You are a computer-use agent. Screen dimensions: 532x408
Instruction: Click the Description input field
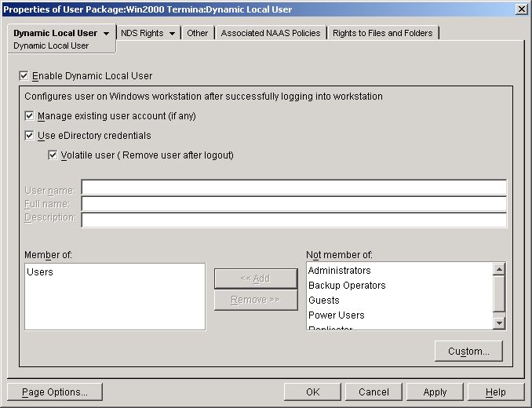click(x=293, y=220)
